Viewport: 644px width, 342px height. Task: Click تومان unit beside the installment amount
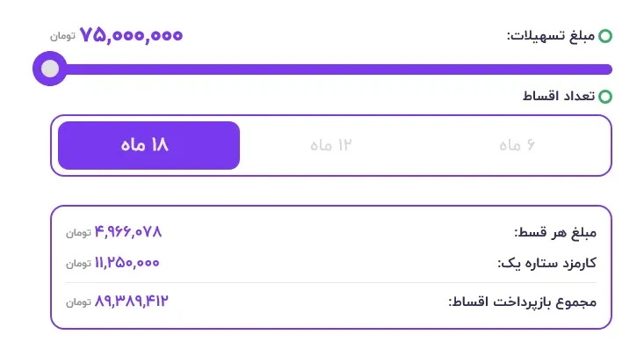tap(78, 233)
